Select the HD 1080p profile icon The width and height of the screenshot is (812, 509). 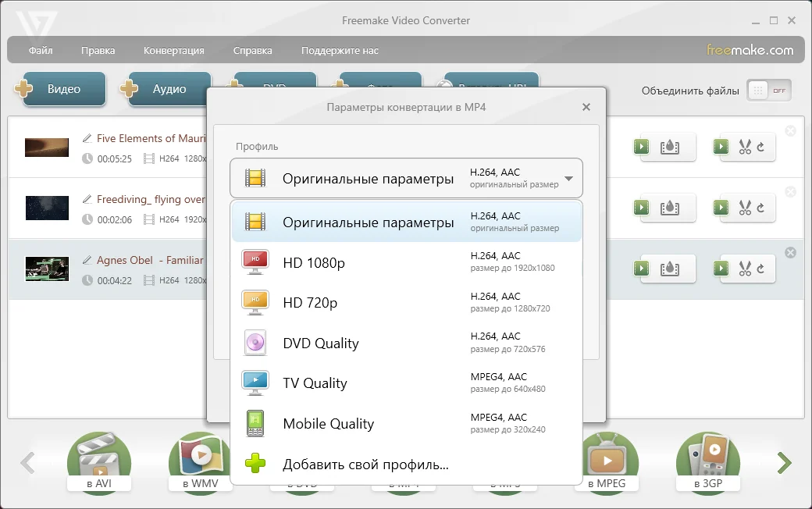coord(255,263)
